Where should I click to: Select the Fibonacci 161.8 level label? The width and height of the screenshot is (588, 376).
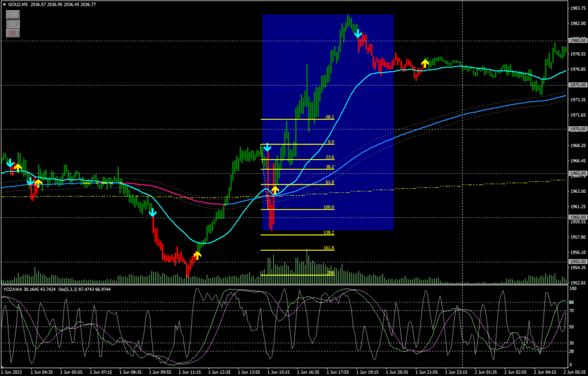tap(328, 248)
